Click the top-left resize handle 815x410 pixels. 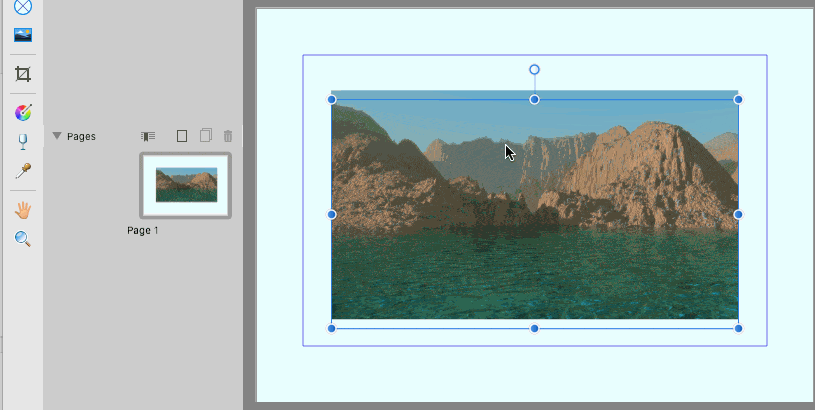(332, 99)
